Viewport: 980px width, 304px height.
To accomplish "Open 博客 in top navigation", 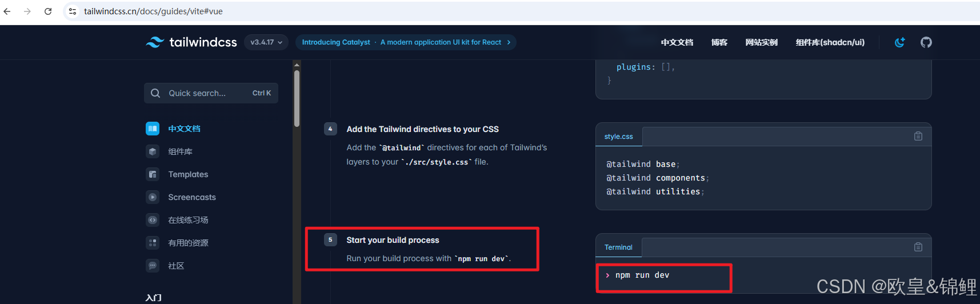I will (719, 42).
